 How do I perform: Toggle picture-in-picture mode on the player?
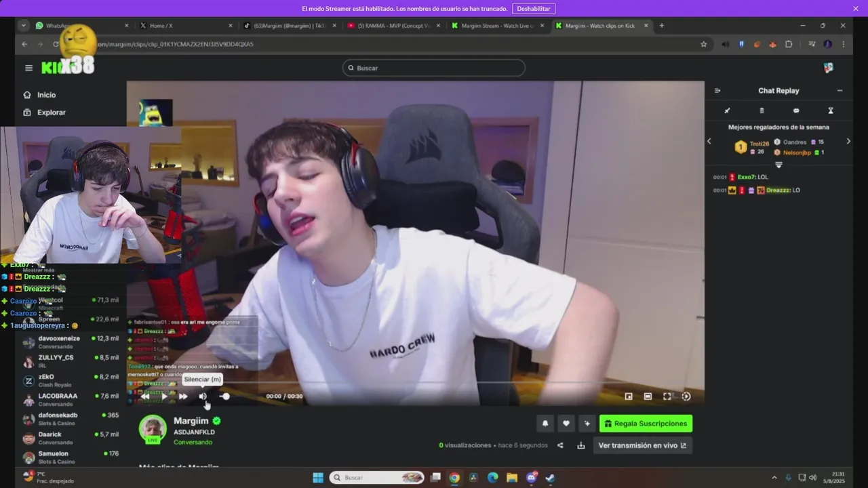[x=629, y=396]
